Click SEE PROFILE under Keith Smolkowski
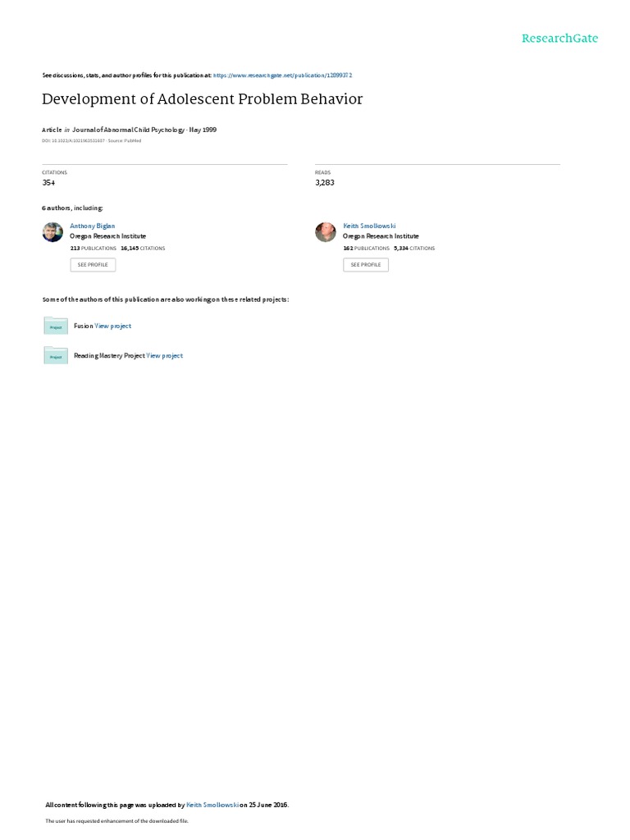The height and width of the screenshot is (840, 630). (366, 265)
